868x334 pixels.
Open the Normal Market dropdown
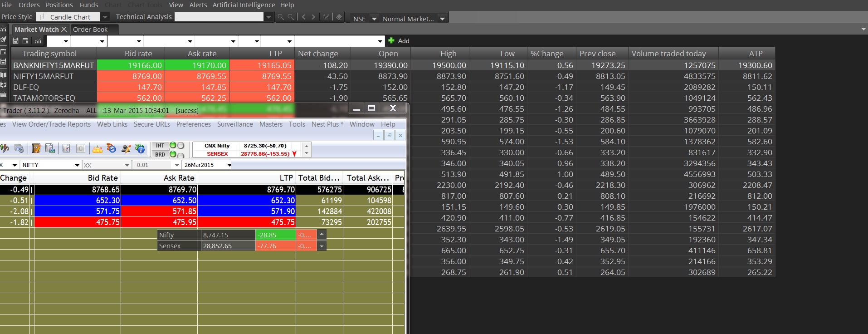pos(442,19)
